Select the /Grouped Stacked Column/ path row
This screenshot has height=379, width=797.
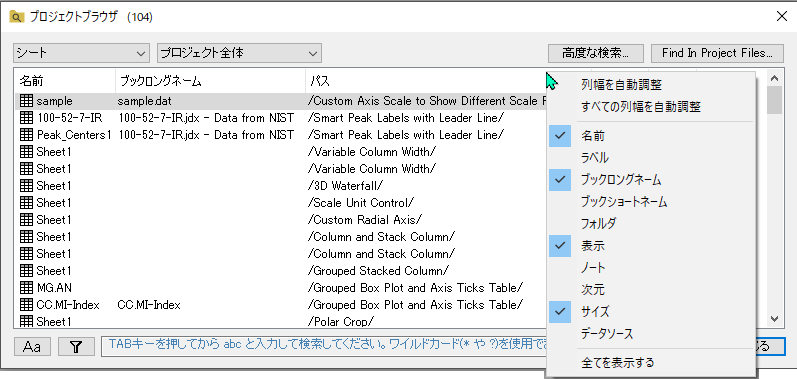coord(379,271)
